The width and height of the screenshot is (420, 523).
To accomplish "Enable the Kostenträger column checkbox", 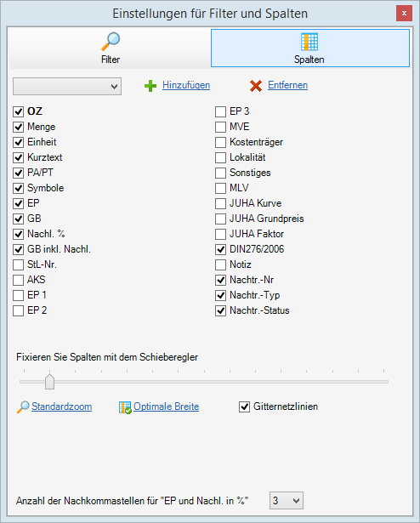I will point(220,142).
